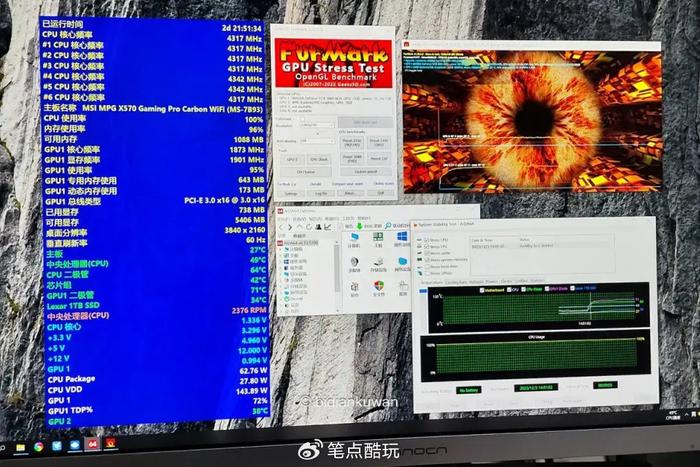Run the Preset 1080 benchmark in FurMark

[x=352, y=158]
